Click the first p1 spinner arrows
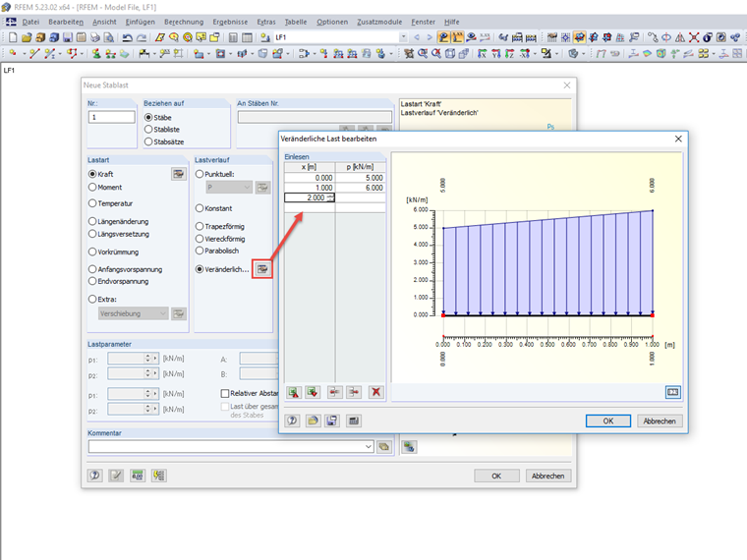Screen dimensions: 747x560 point(147,358)
